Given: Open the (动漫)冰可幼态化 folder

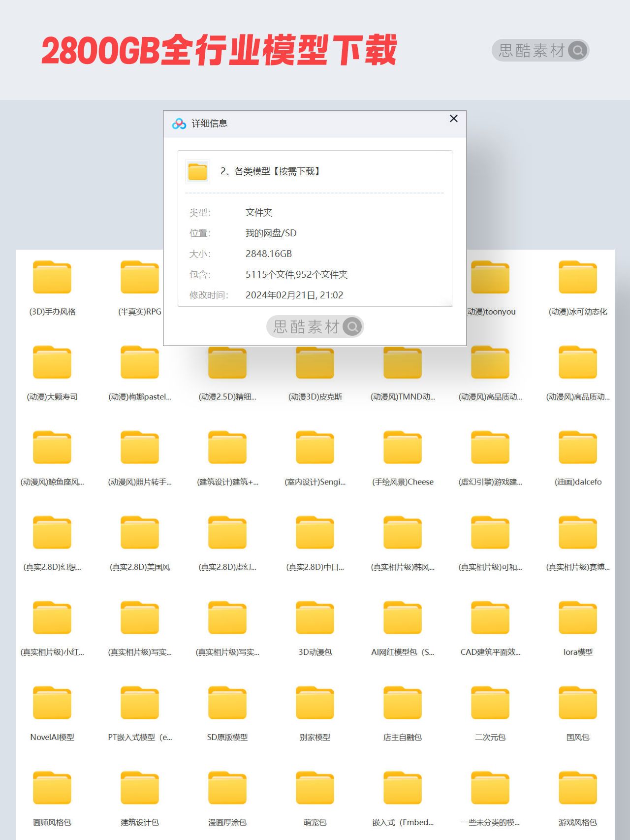Looking at the screenshot, I should (x=578, y=277).
